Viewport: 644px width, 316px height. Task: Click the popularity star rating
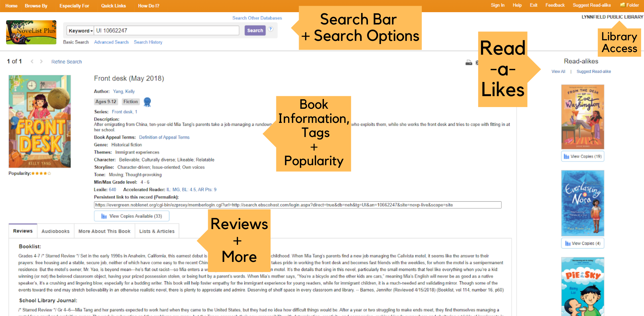tap(41, 173)
